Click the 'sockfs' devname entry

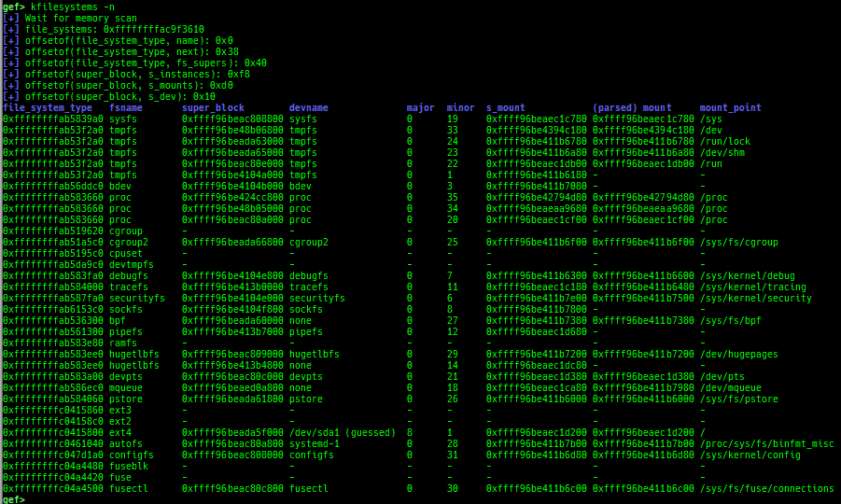pyautogui.click(x=306, y=309)
